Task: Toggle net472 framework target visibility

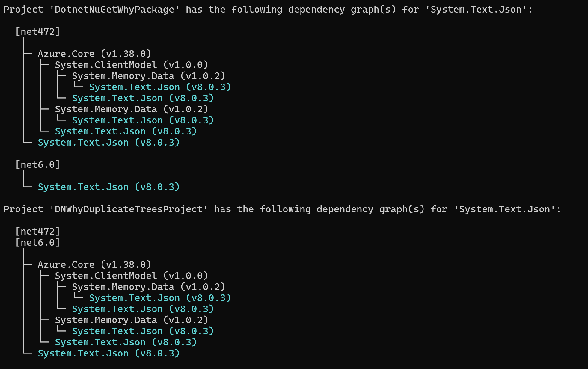Action: (37, 31)
